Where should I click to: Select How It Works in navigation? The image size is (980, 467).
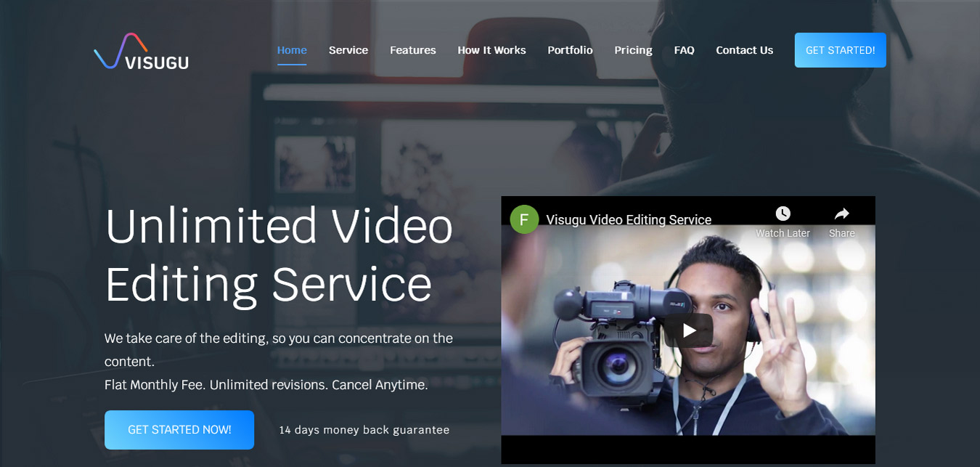[491, 50]
